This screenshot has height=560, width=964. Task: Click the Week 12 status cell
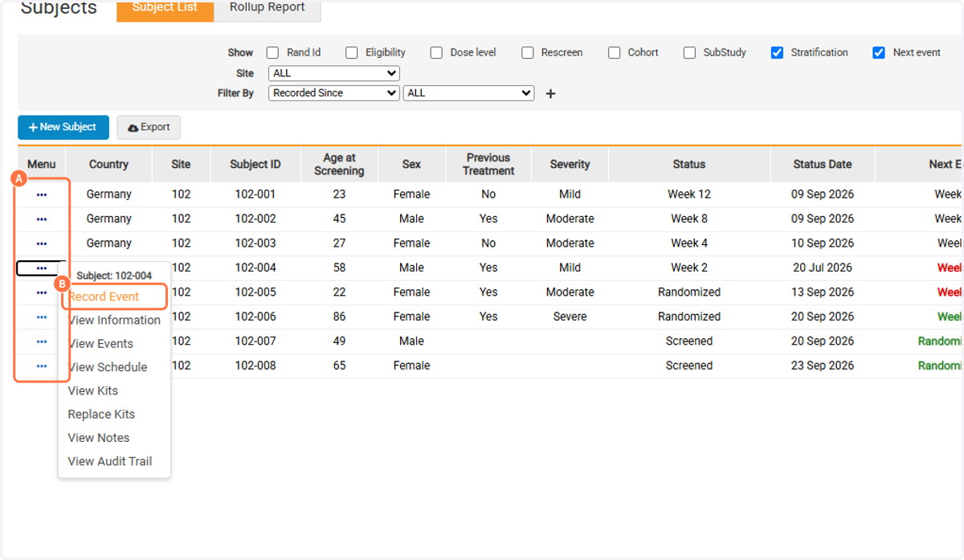point(689,194)
